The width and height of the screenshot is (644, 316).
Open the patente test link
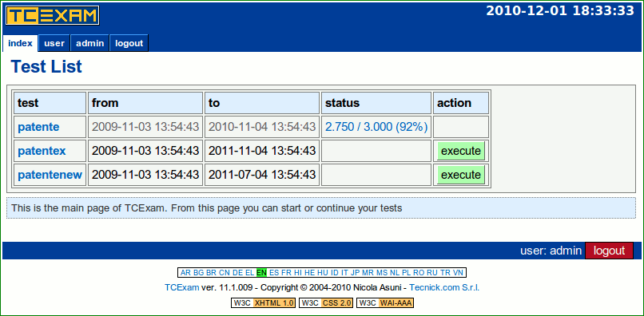pos(38,127)
